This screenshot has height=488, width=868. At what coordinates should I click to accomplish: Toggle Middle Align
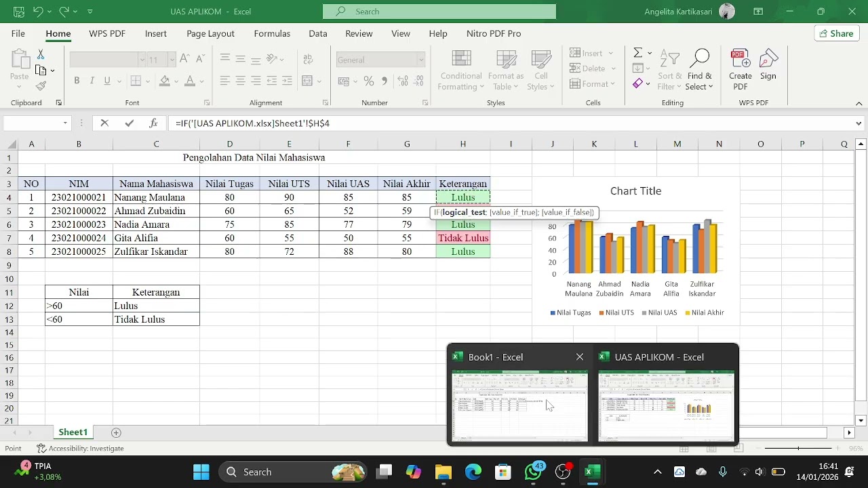tap(240, 59)
